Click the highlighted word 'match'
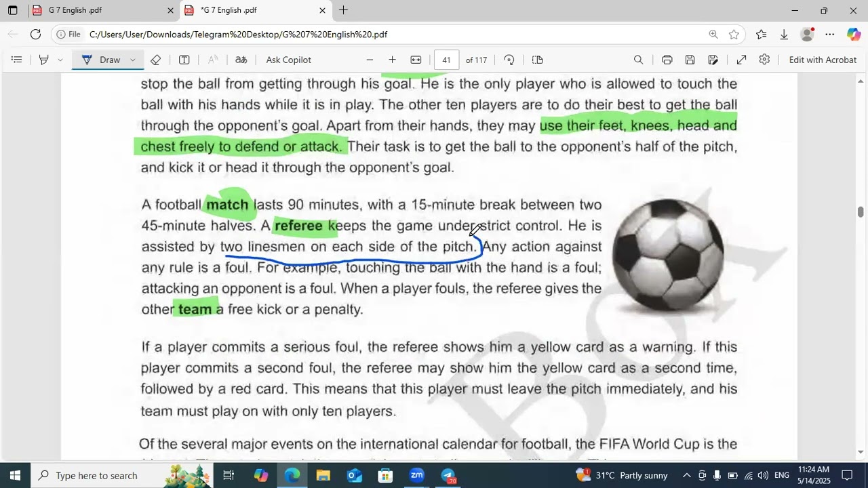The image size is (868, 488). click(227, 205)
